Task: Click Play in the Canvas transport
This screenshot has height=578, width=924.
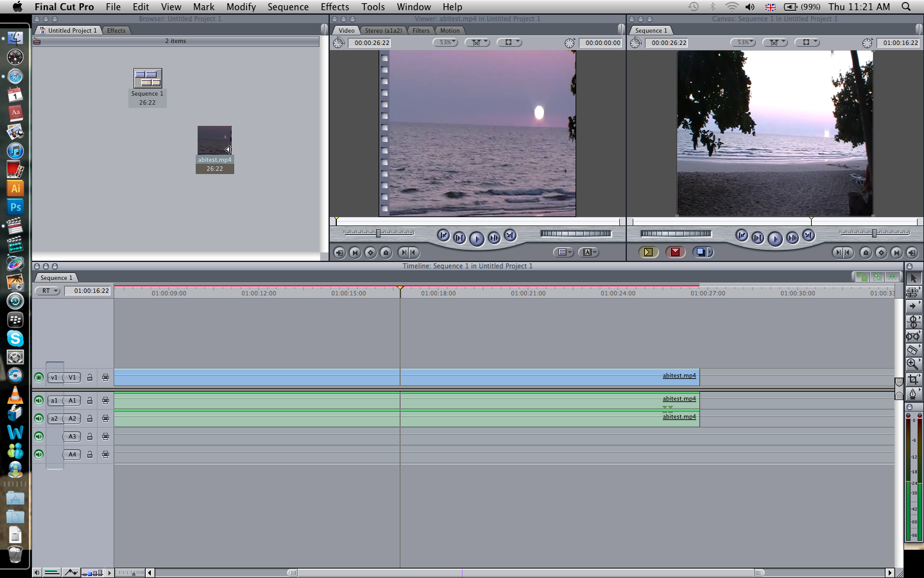Action: tap(774, 239)
